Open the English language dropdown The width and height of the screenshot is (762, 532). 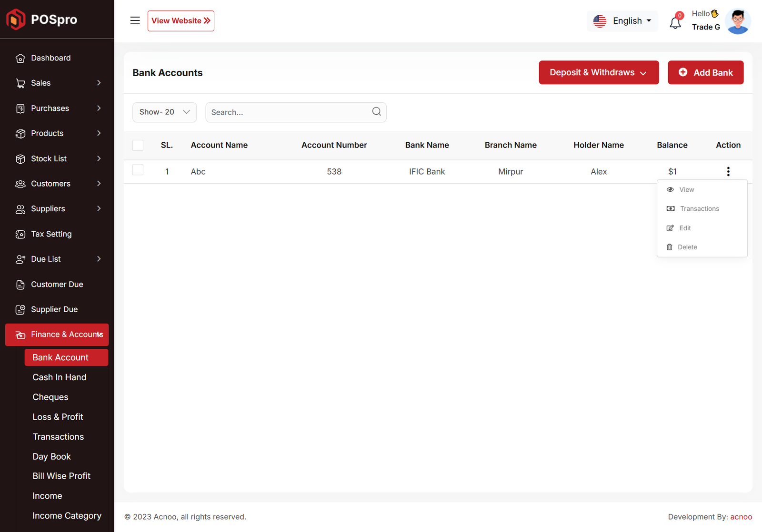click(x=622, y=21)
